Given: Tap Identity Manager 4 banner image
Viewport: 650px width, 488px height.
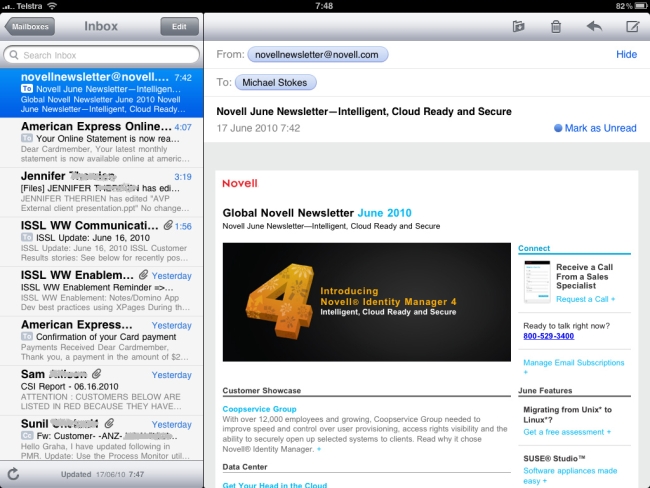Looking at the screenshot, I should (366, 302).
